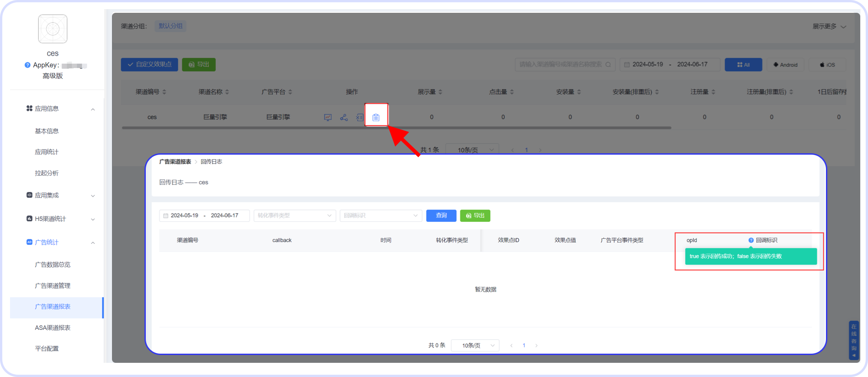Viewport: 868px width, 377px height.
Task: Click the 导出 button above the channel table
Action: (x=199, y=65)
